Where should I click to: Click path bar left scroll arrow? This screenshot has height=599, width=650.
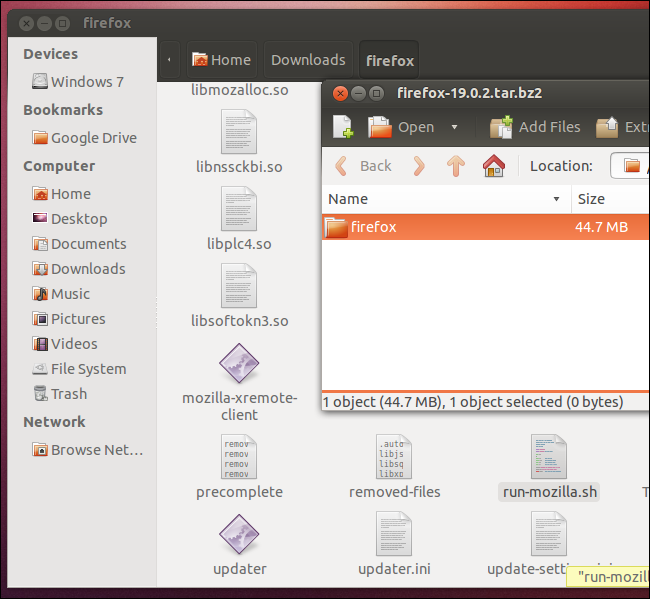[169, 60]
